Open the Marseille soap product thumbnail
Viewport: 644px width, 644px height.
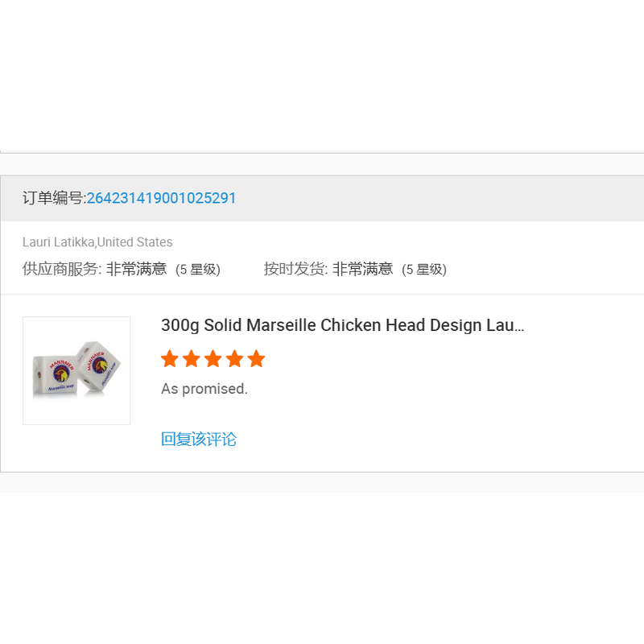coord(76,370)
